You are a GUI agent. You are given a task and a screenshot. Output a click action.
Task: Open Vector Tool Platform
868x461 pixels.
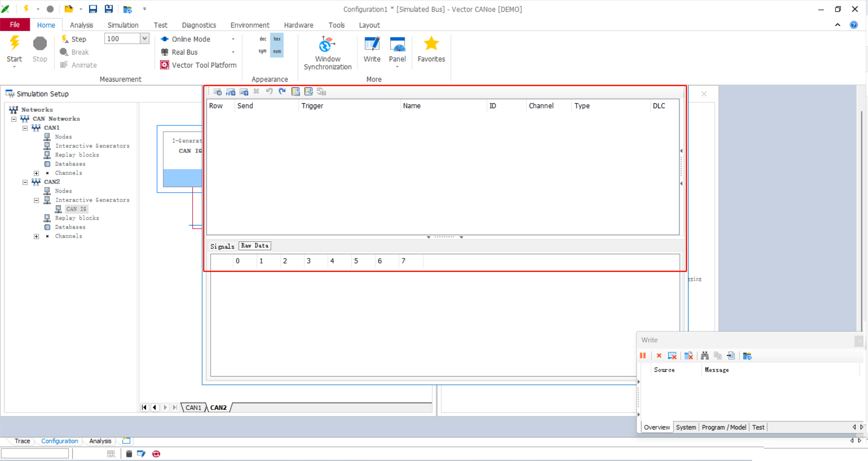[x=199, y=65]
